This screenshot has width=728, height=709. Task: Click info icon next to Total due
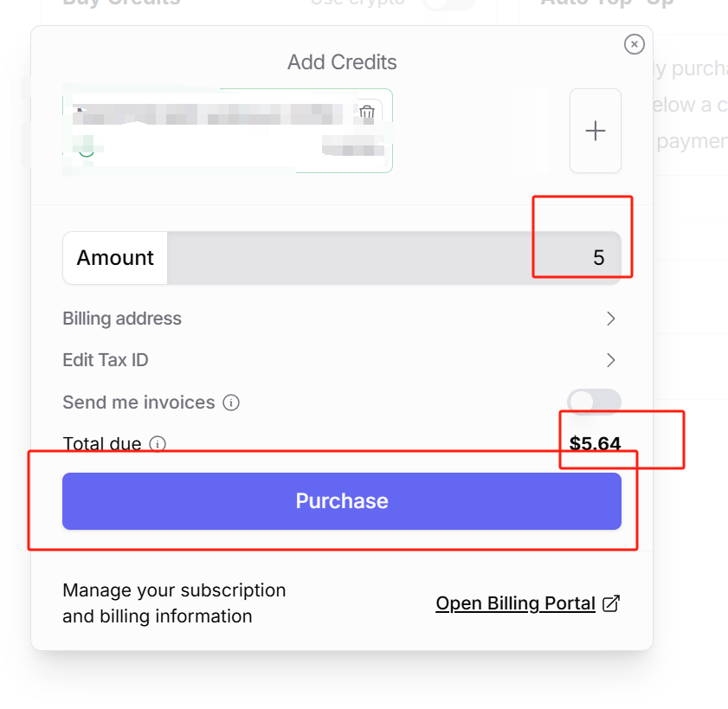pos(158,444)
